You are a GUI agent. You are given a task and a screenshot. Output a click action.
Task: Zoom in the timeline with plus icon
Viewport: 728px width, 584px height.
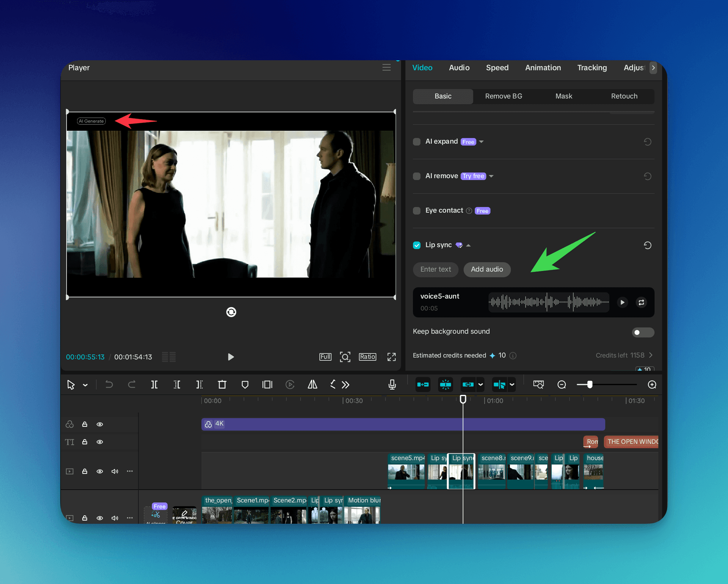coord(652,385)
